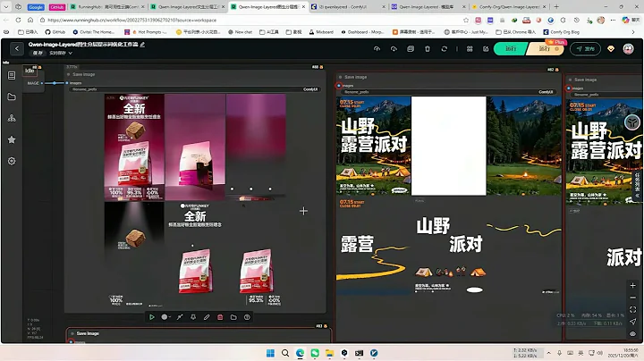Open the round assistant icon on the right edge
Viewport: 644px width, 361px height.
click(632, 122)
